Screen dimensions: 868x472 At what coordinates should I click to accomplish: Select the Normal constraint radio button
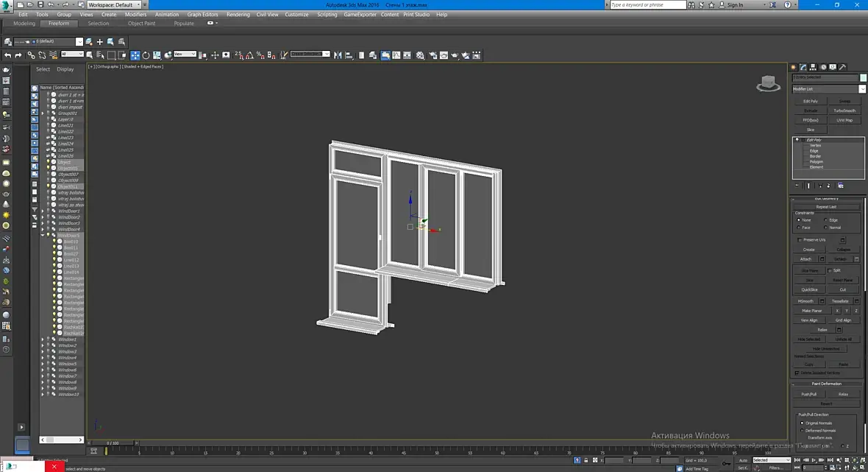[825, 227]
